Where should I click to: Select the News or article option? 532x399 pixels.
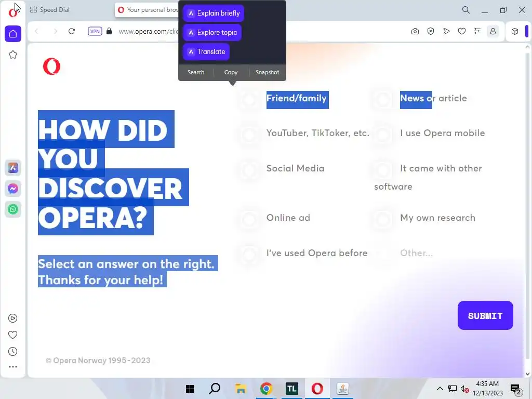(x=383, y=99)
